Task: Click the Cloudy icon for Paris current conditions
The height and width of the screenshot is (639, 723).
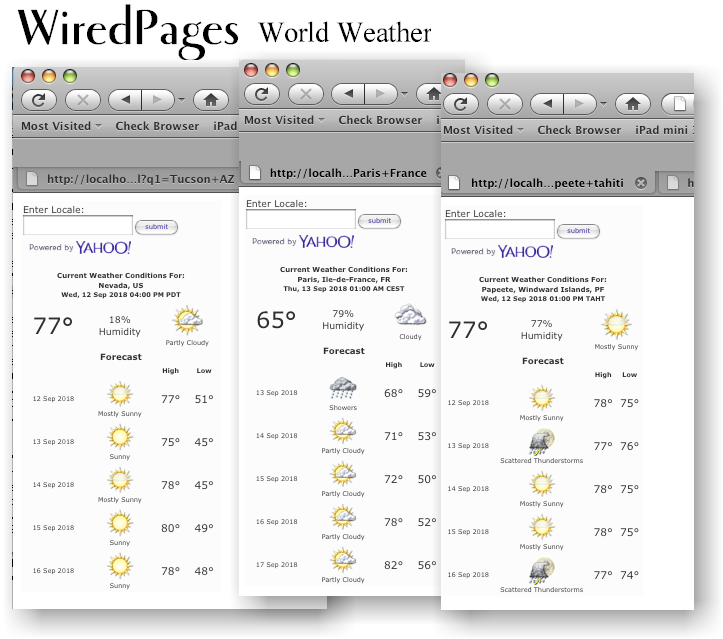Action: point(410,314)
